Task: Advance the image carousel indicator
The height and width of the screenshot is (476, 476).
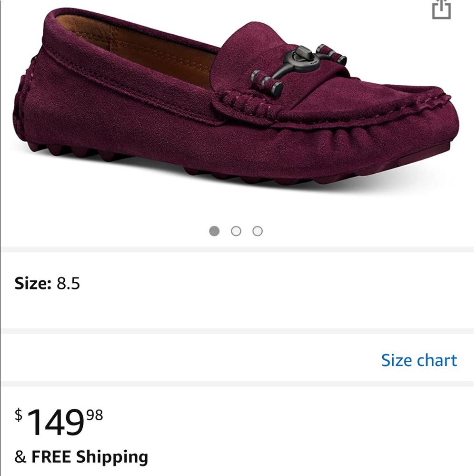Action: point(237,230)
